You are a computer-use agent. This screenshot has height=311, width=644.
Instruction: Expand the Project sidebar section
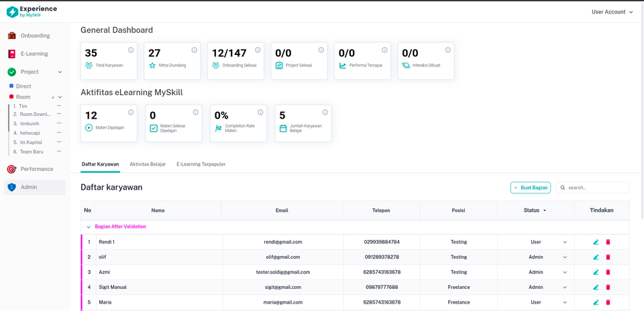(x=60, y=72)
